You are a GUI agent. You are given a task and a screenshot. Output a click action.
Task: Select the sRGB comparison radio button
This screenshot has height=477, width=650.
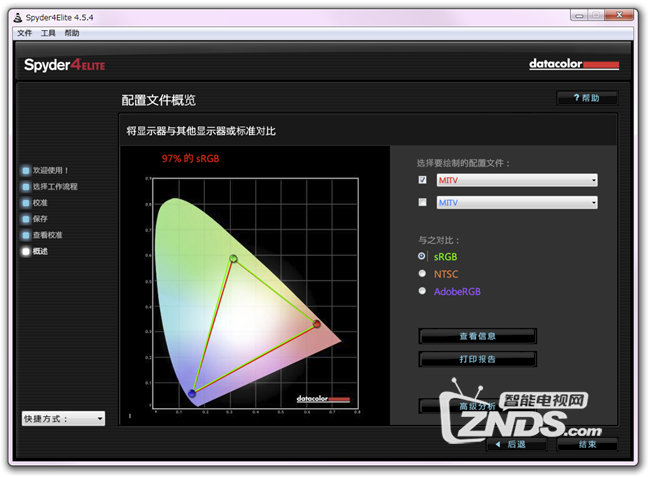pyautogui.click(x=422, y=257)
